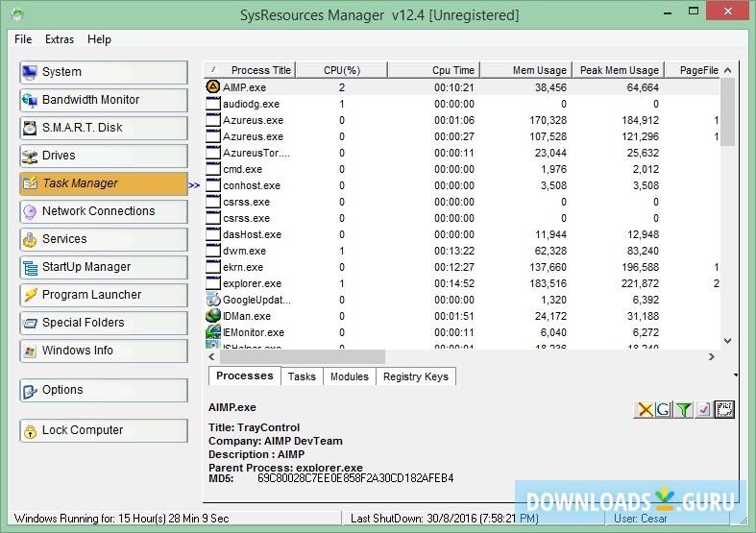
Task: Click the horizontal scroll-left arrow
Action: point(211,356)
